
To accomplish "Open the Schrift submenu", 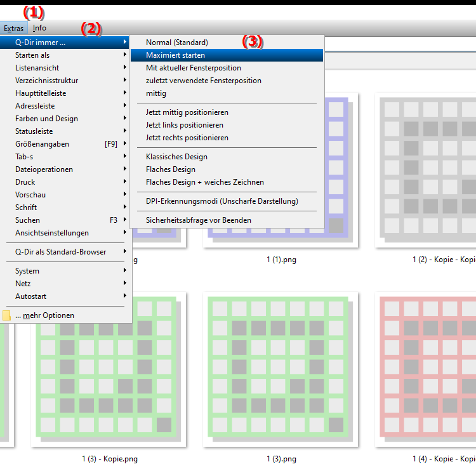I will coord(64,208).
